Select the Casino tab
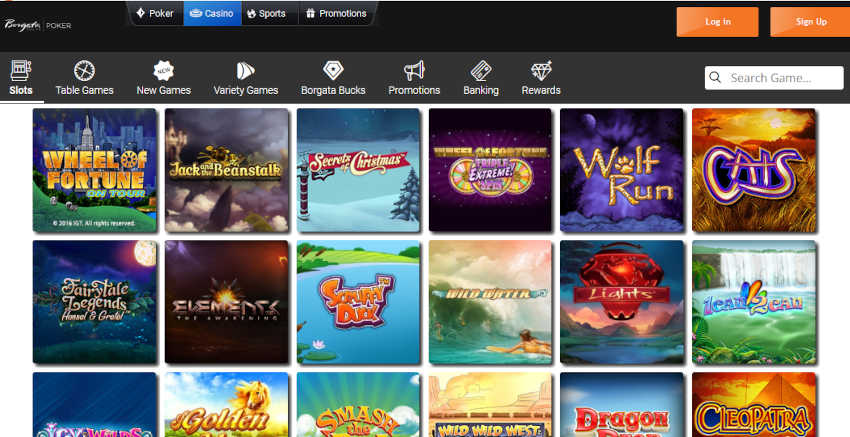The height and width of the screenshot is (437, 850). [x=212, y=14]
